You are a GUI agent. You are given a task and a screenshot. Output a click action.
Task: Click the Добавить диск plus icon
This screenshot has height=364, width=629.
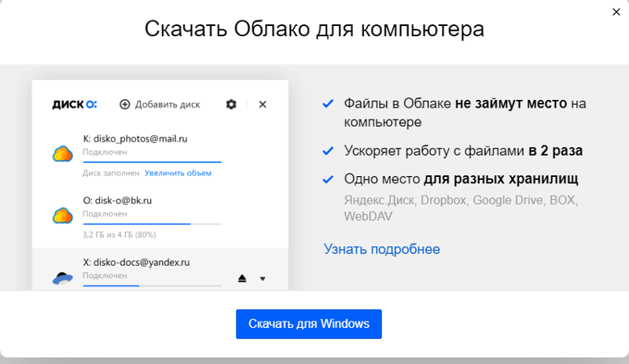pyautogui.click(x=125, y=105)
